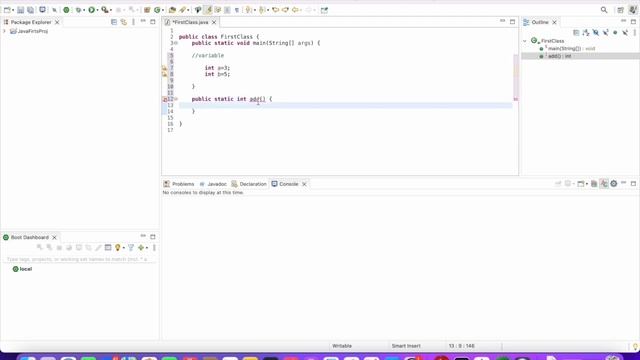Click the New Java Class icon
Viewport: 640px width, 360px height.
157,10
